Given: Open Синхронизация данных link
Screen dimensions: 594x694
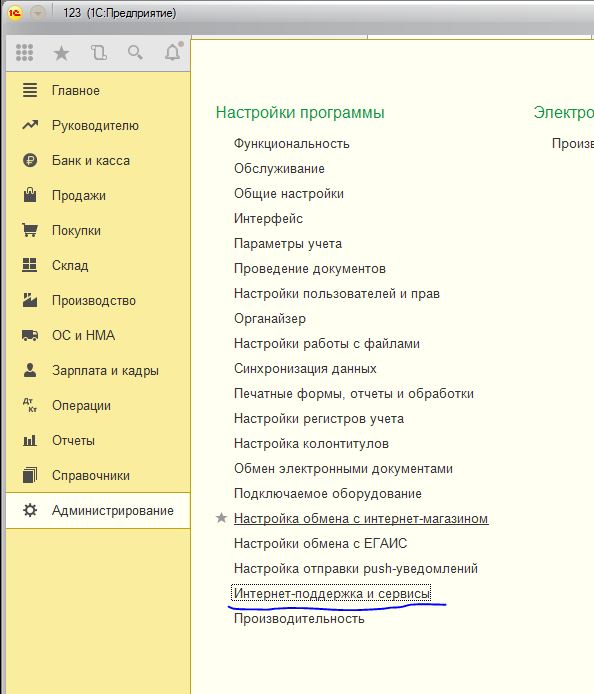Looking at the screenshot, I should coord(305,369).
